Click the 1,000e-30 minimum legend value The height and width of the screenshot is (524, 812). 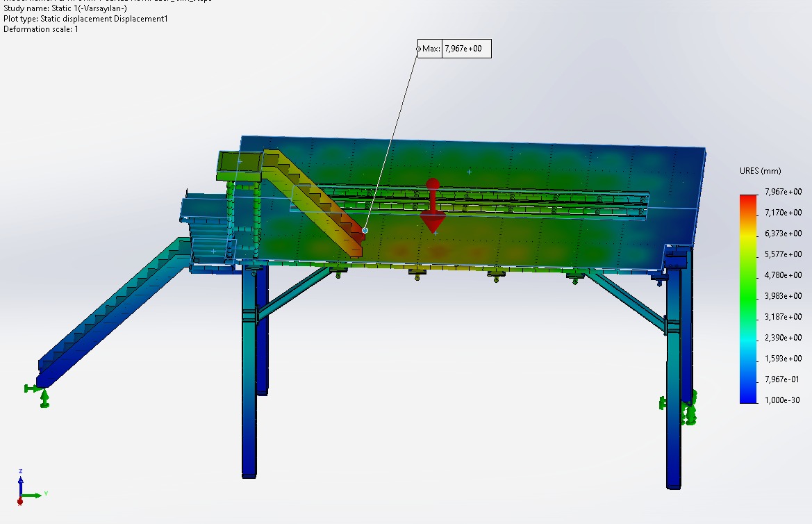784,400
